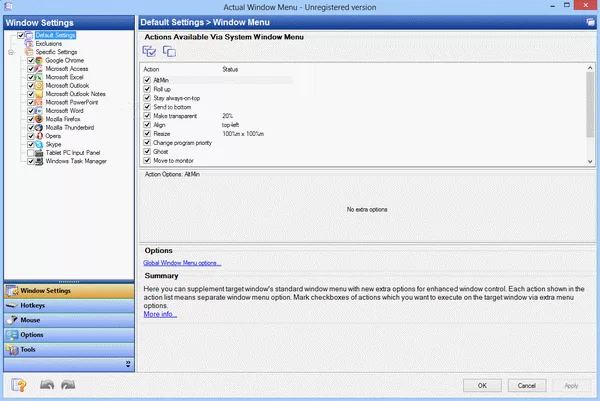600x401 pixels.
Task: Switch to the Mouse section
Action: pyautogui.click(x=31, y=320)
